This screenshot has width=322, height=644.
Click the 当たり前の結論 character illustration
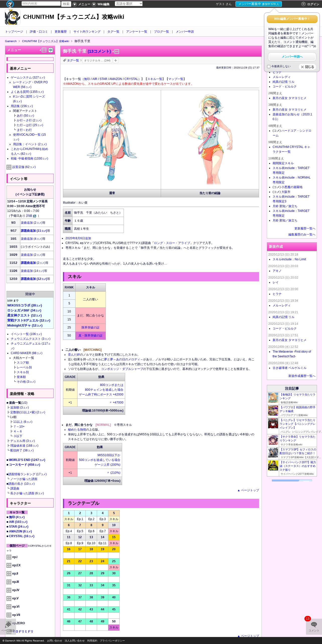pyautogui.click(x=210, y=139)
